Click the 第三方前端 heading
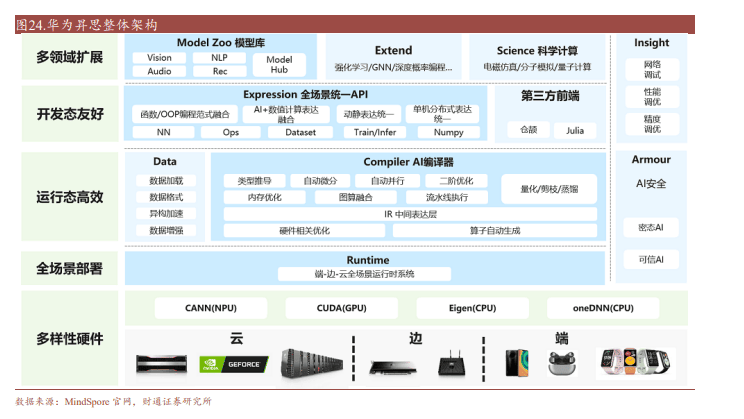744x419 pixels. coord(550,96)
